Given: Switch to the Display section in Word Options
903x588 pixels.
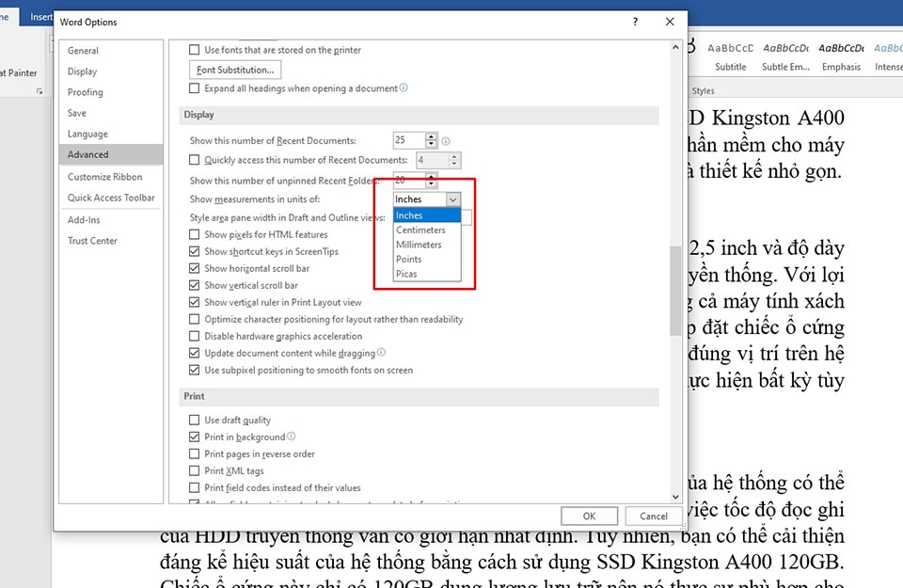Looking at the screenshot, I should coord(82,71).
